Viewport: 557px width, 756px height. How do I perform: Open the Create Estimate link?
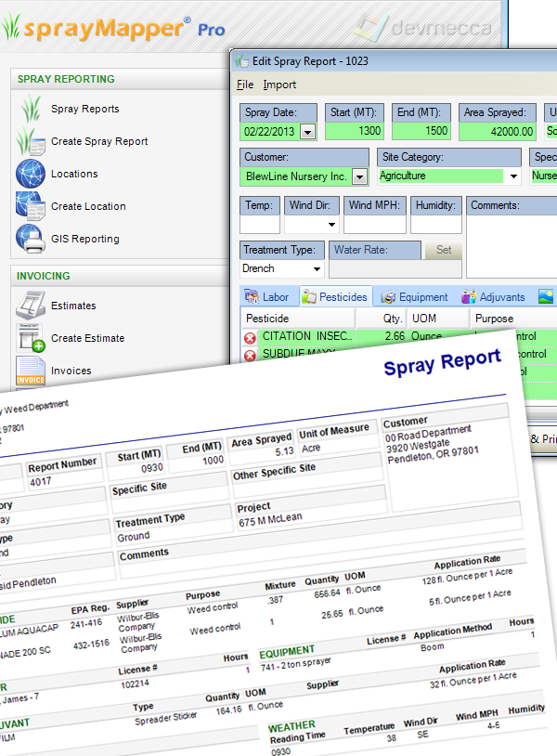(87, 338)
